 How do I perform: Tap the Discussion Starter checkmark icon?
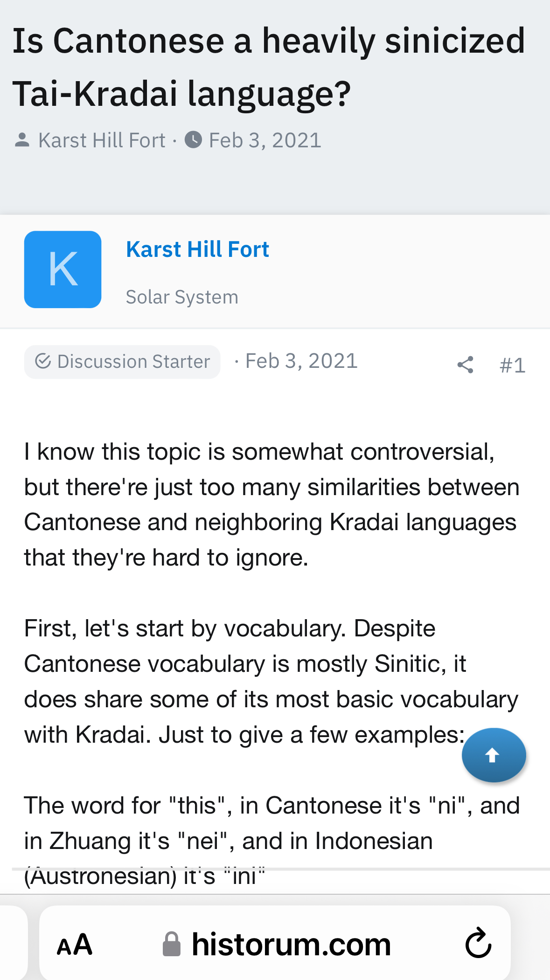(43, 361)
